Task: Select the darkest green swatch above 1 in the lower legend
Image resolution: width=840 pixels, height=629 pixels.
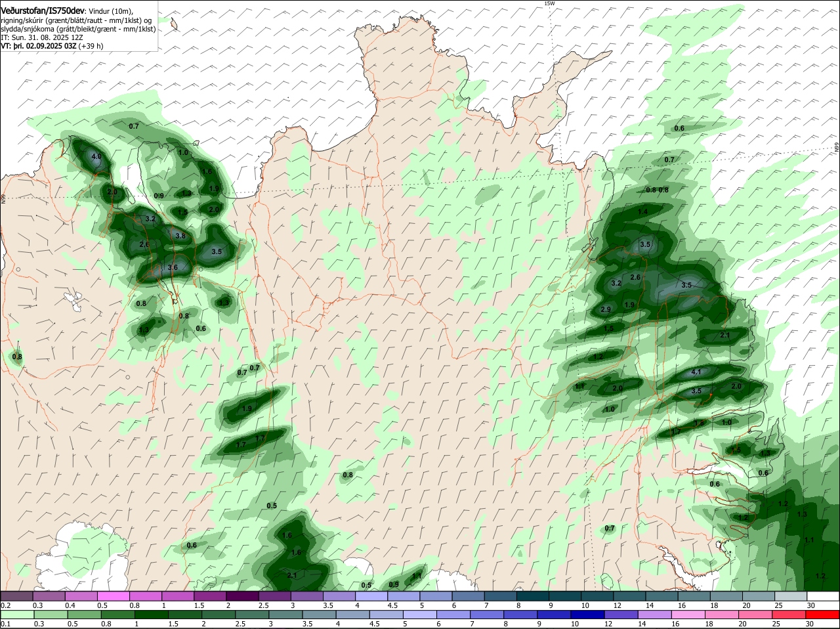Action: click(151, 615)
